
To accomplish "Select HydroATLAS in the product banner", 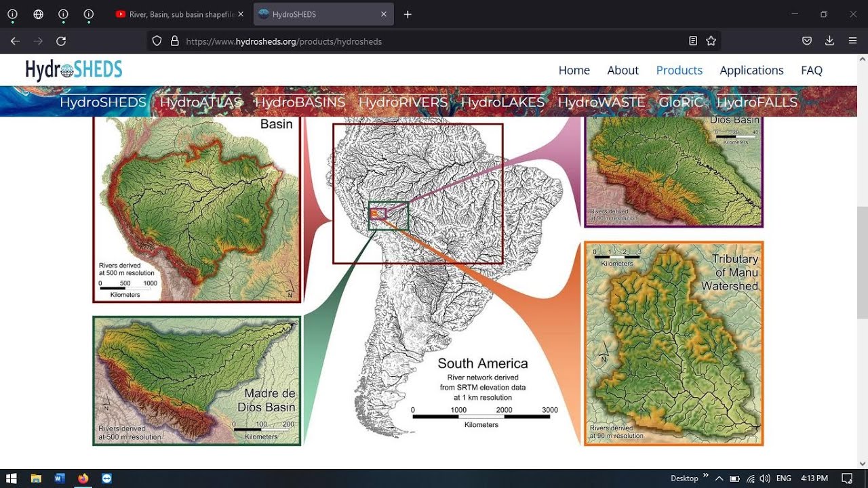I will [x=201, y=102].
